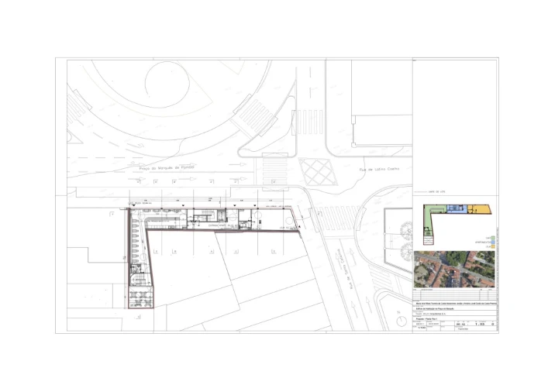Select the green legend swatch
555x392 pixels.
click(493, 238)
